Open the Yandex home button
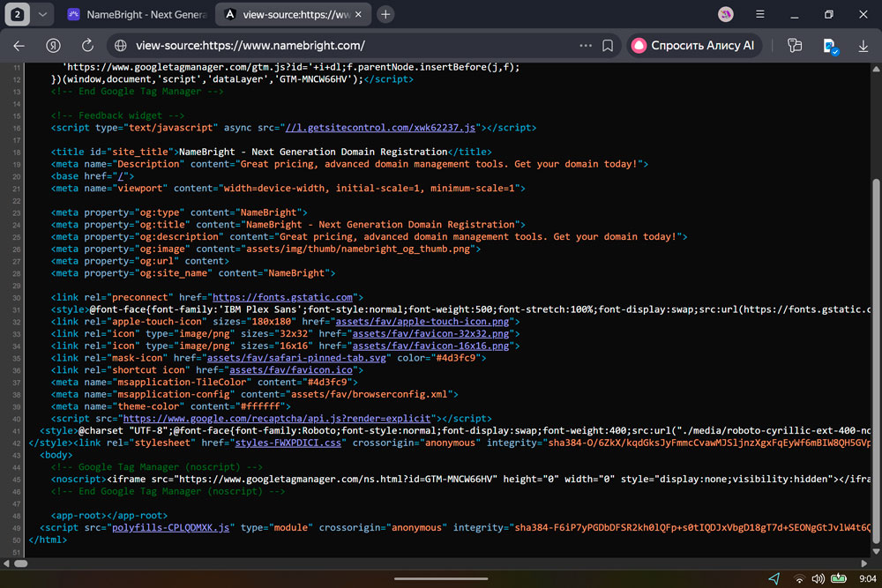 click(54, 46)
